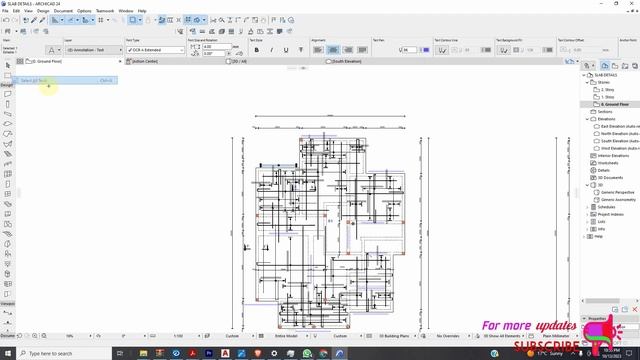Select the Slab tool in toolbox
Viewport: 640px width, 360px height.
point(7,124)
